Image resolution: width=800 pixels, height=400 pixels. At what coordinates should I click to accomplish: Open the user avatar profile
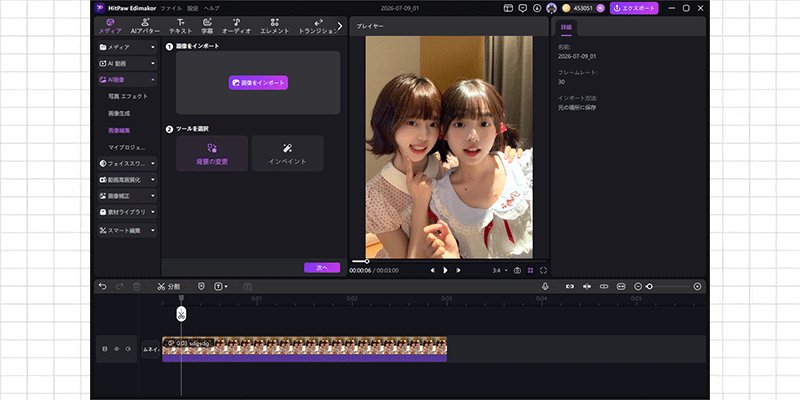click(551, 8)
